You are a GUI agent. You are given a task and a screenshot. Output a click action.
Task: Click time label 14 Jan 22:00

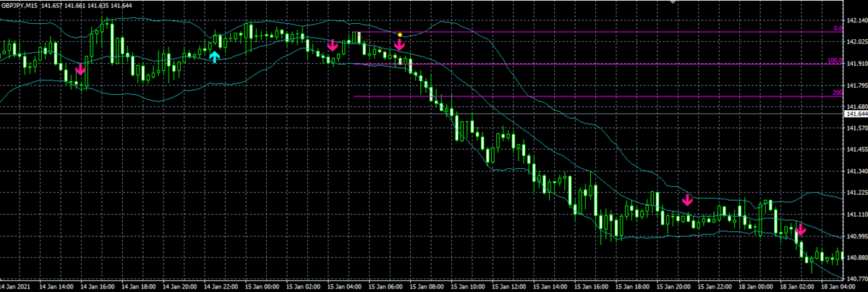(x=221, y=287)
